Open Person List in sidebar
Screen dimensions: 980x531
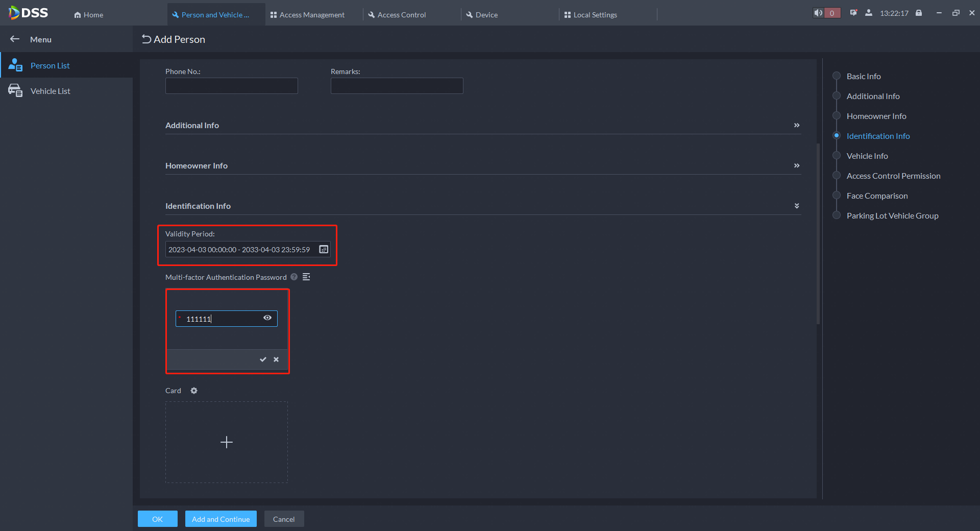pos(66,65)
